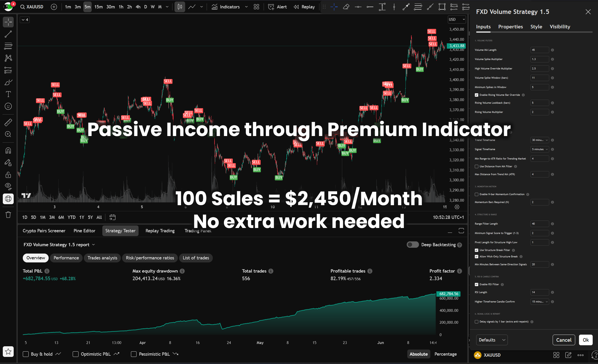Click the Volume MA Length info icon
Image resolution: width=598 pixels, height=364 pixels.
pyautogui.click(x=552, y=50)
